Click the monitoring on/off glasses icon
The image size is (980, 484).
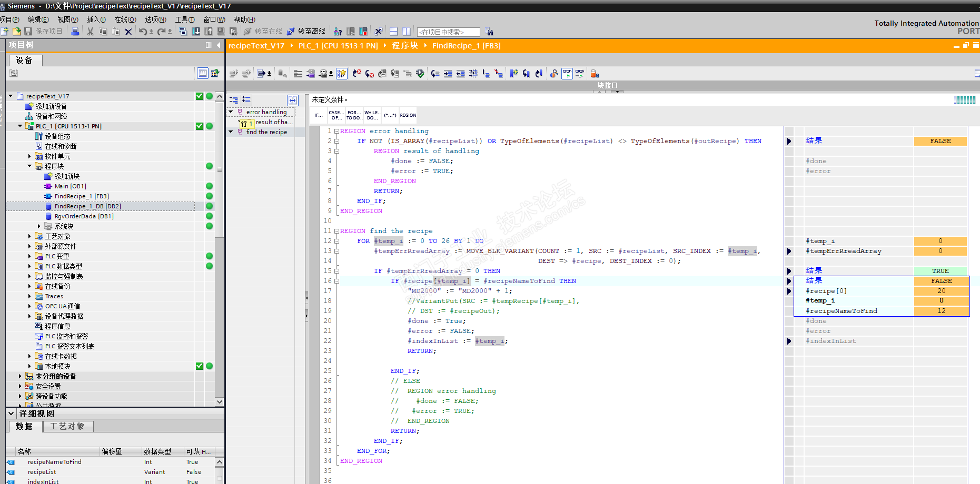click(567, 74)
